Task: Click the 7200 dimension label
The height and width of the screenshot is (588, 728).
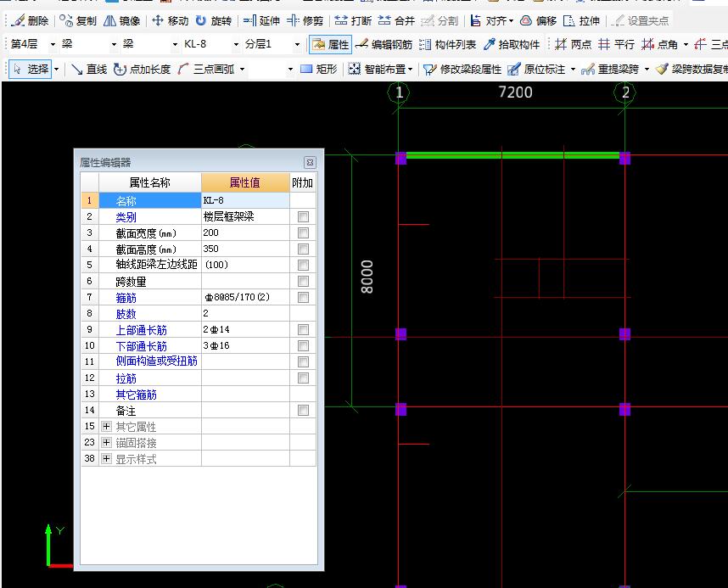Action: tap(515, 92)
